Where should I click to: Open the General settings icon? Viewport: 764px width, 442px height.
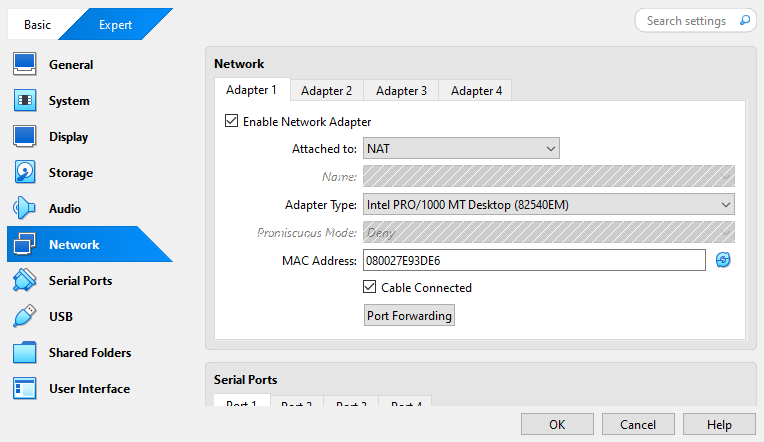tap(25, 65)
